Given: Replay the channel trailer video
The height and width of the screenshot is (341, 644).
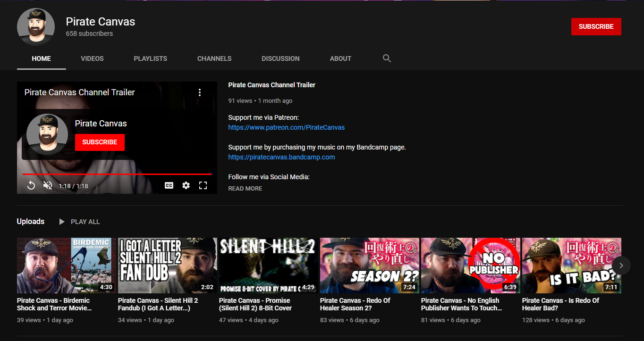Looking at the screenshot, I should [31, 186].
